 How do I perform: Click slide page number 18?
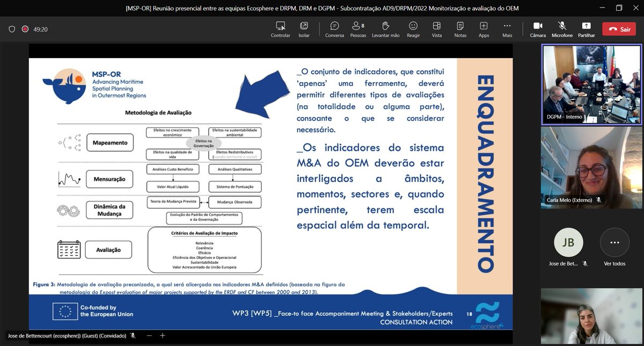tap(469, 313)
